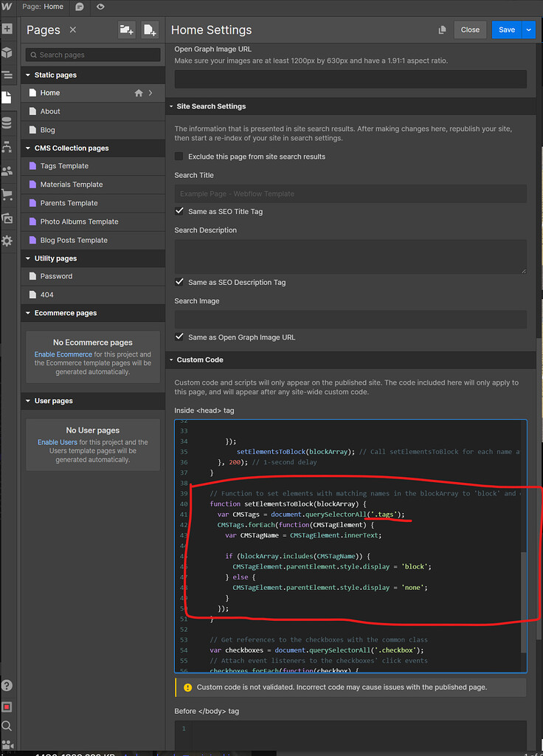Open the Add Elements panel

[8, 29]
